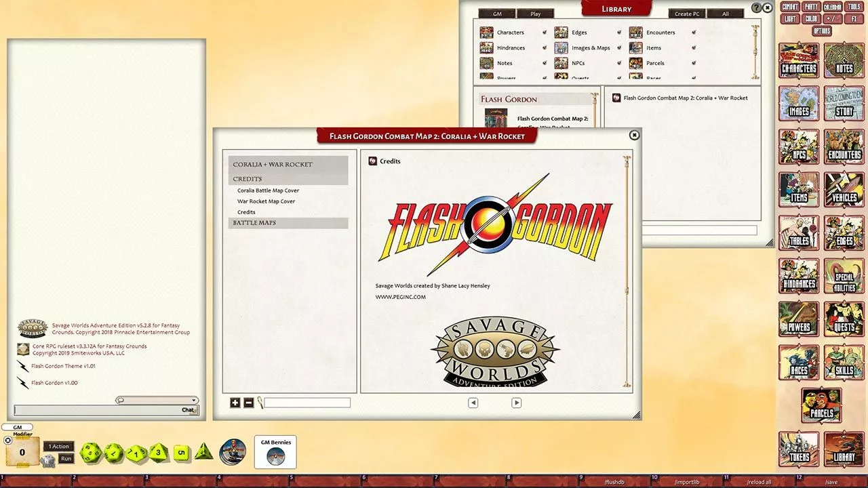This screenshot has height=488, width=868.
Task: Open the Light menu button
Action: (x=790, y=19)
